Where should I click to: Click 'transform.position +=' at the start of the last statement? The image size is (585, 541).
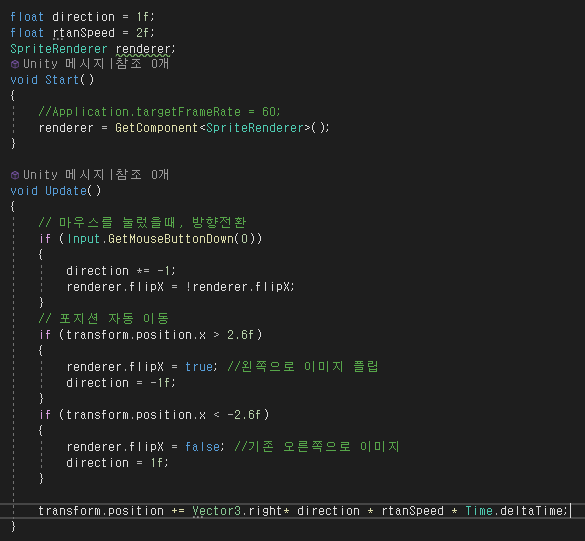(x=111, y=511)
